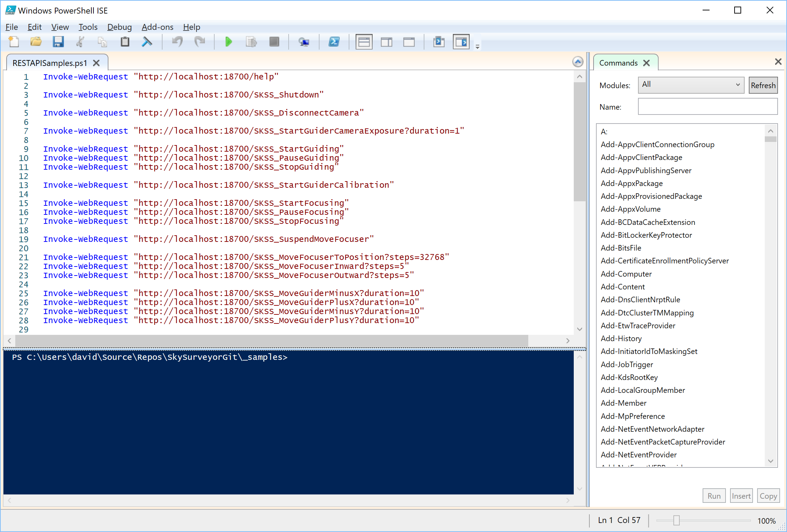Click Ln 1 Col 57 status indicator
The height and width of the screenshot is (532, 787).
coord(619,520)
